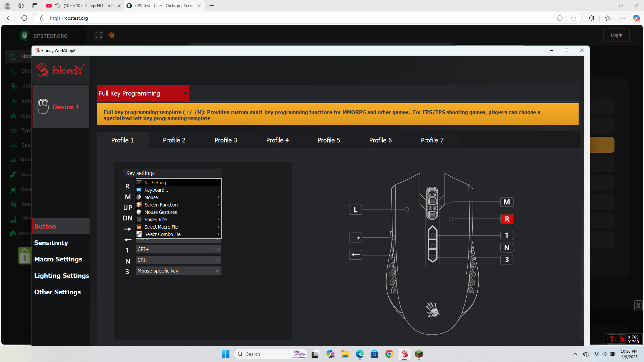
Task: Open a new browser tab
Action: click(212, 6)
